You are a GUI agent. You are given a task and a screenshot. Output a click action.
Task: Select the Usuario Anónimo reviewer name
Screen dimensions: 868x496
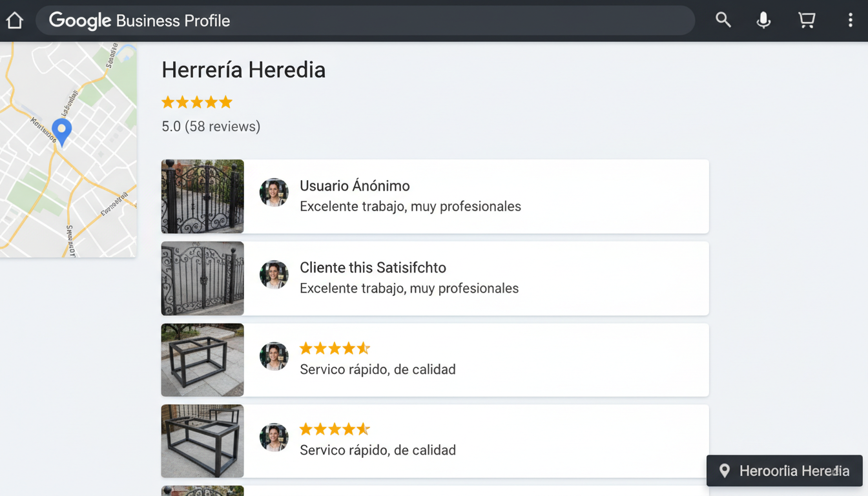click(x=355, y=186)
